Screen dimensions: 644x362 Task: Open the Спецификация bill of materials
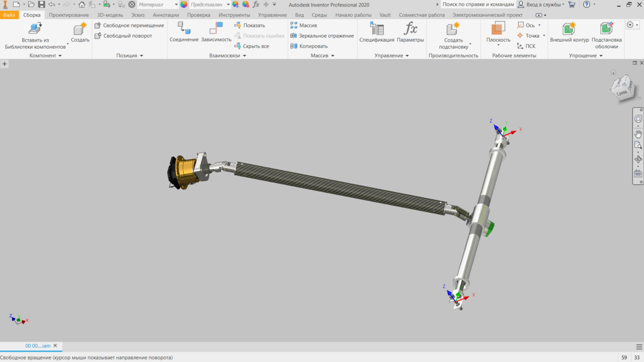[x=376, y=30]
